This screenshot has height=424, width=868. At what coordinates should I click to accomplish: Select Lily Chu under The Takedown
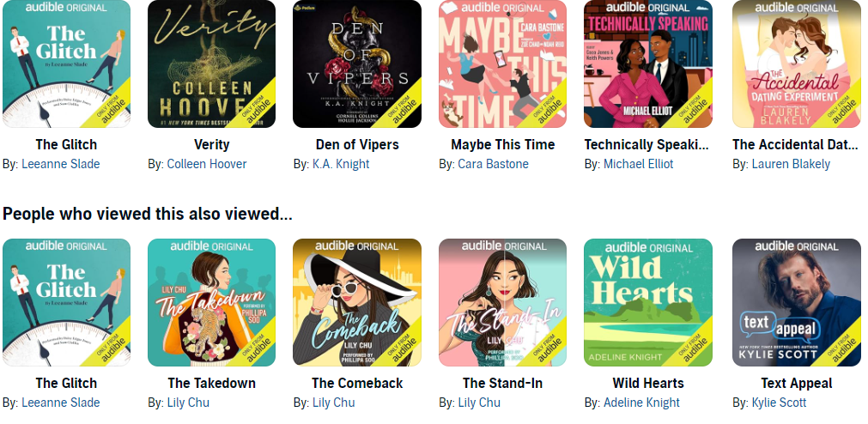188,403
